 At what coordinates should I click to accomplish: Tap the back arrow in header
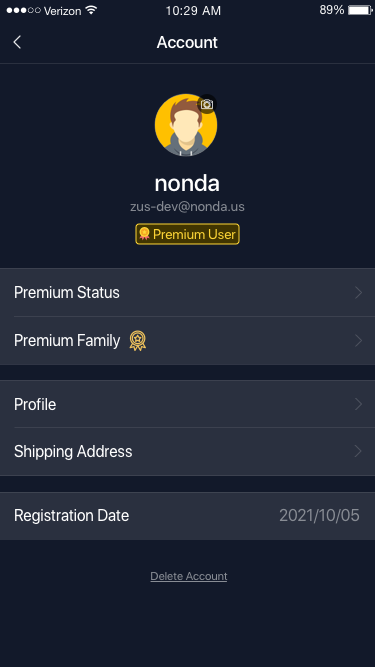pos(17,42)
